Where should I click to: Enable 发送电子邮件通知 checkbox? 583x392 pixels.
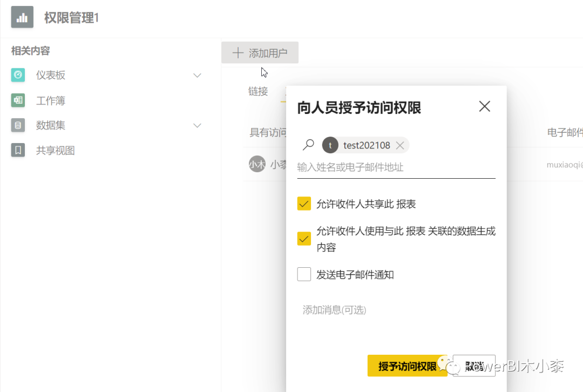(304, 274)
